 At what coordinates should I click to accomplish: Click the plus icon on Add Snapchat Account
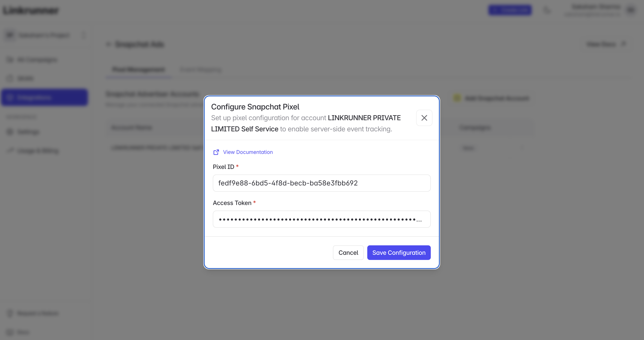457,98
